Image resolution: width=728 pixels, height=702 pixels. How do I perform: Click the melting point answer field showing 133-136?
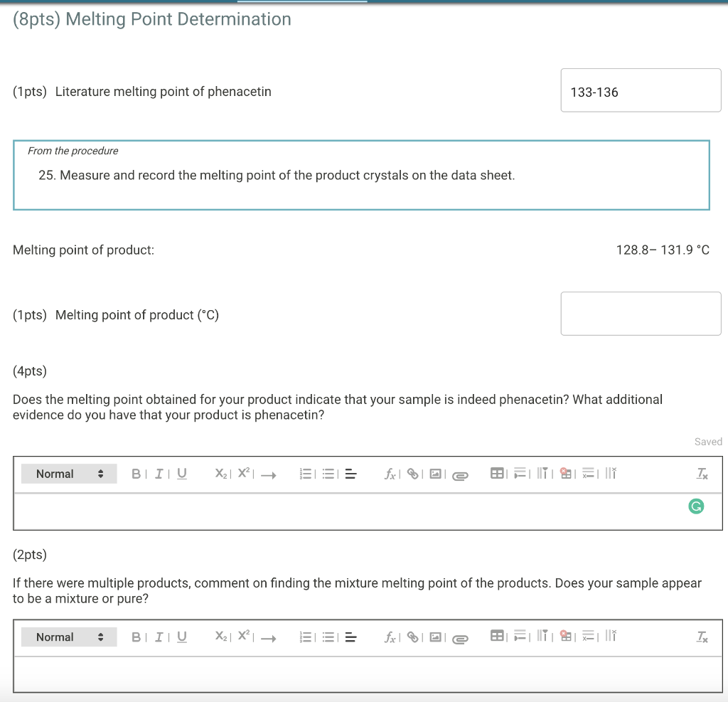tap(640, 90)
